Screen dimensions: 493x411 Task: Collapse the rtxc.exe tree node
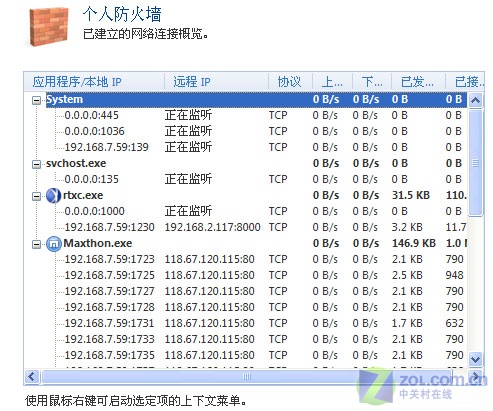click(x=36, y=196)
